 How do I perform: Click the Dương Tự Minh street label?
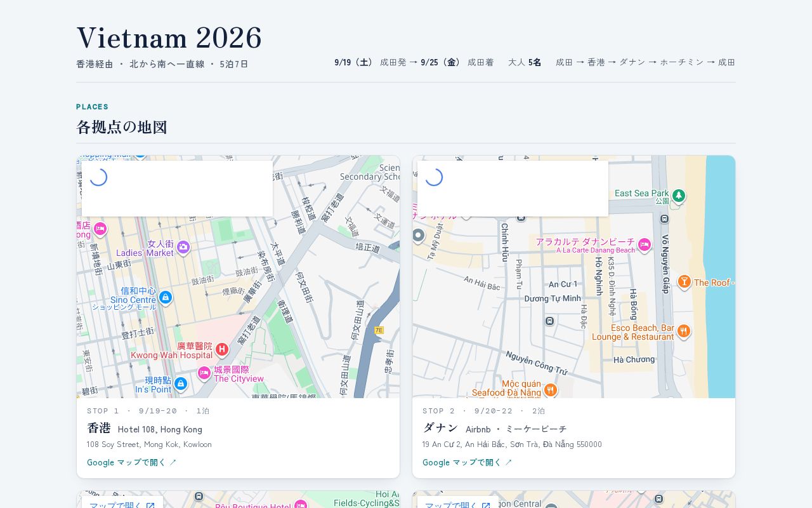[553, 298]
